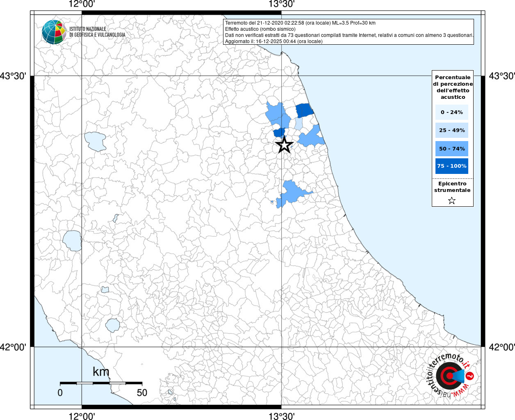
Task: Click the epicenter star on the map
Action: point(284,145)
